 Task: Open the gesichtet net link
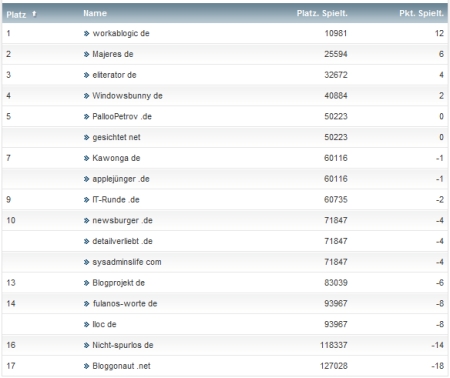pyautogui.click(x=116, y=137)
